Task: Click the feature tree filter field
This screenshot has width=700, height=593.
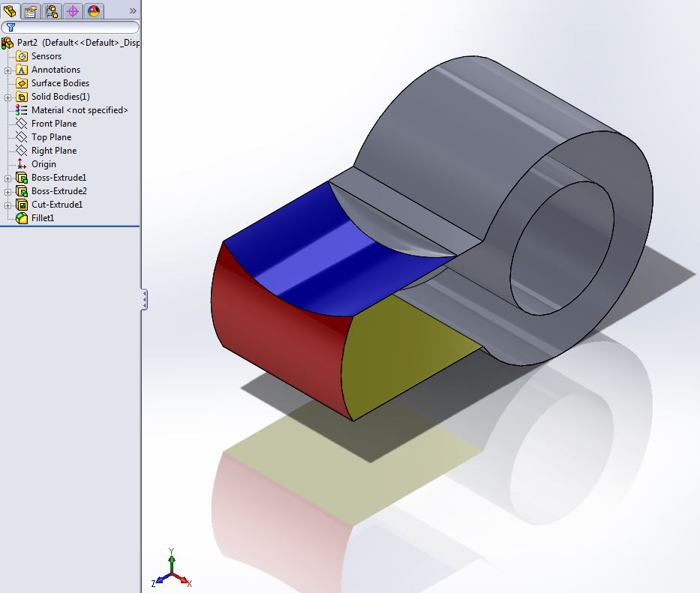Action: (x=70, y=27)
